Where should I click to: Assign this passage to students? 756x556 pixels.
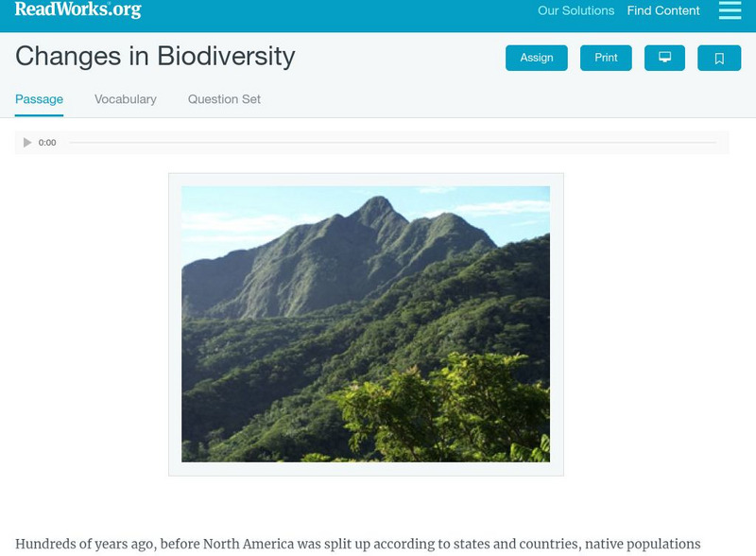click(537, 58)
